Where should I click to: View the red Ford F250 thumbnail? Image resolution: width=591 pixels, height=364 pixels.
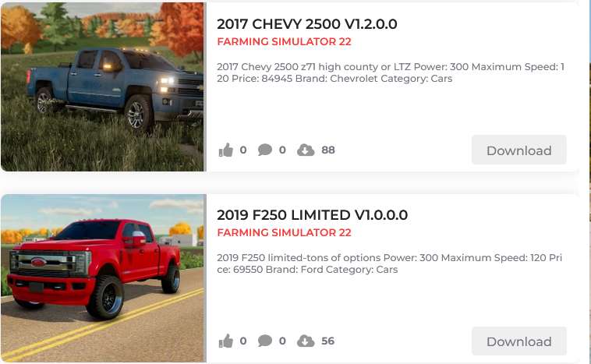(x=104, y=278)
